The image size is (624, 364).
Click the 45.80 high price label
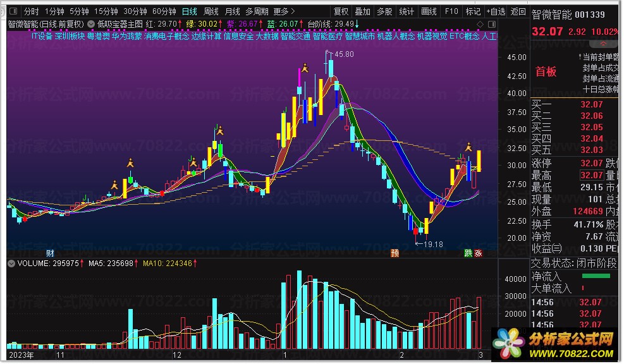(x=344, y=54)
